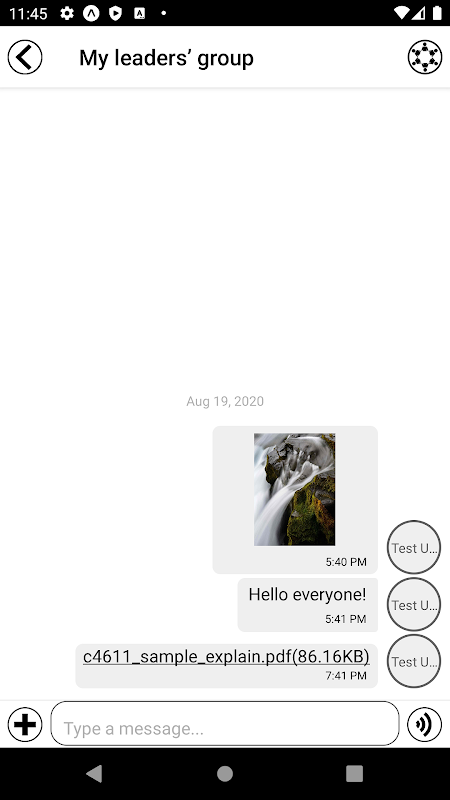Open the settings gear in status bar

67,13
